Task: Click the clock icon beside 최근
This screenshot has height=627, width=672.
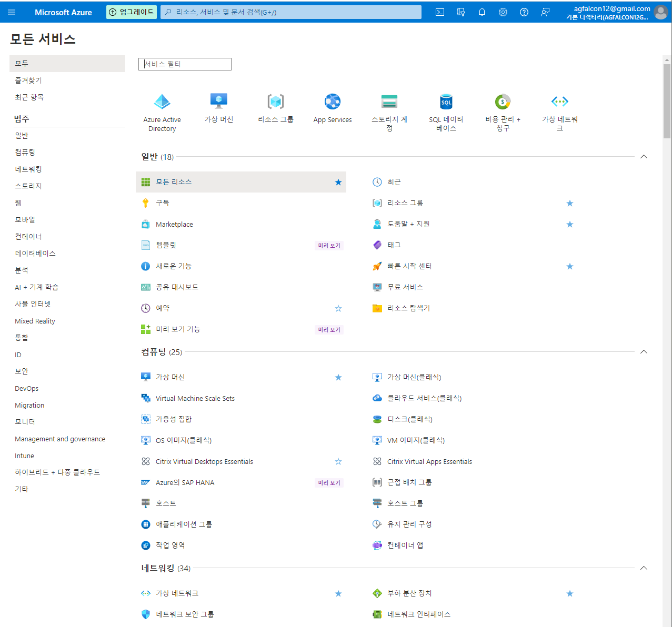Action: point(377,182)
